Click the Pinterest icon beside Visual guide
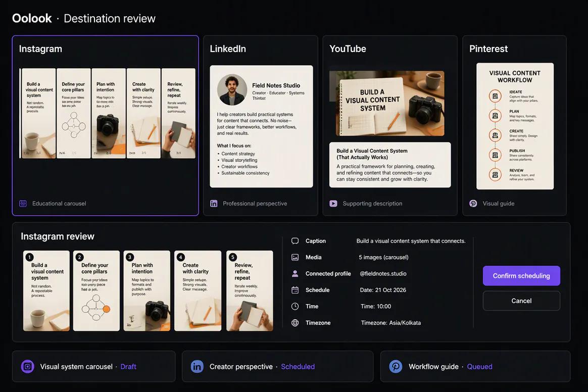The width and height of the screenshot is (588, 392). click(473, 203)
